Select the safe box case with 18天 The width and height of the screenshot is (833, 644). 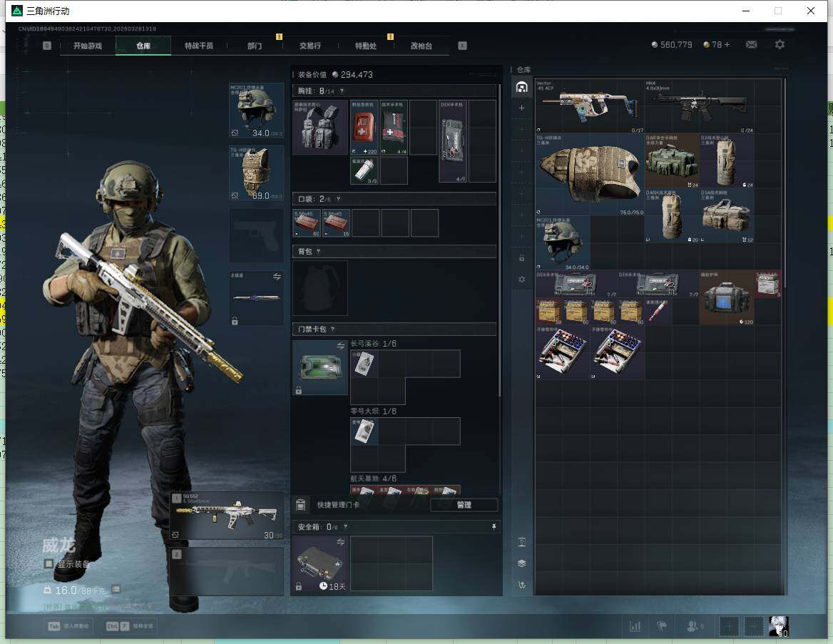click(320, 563)
